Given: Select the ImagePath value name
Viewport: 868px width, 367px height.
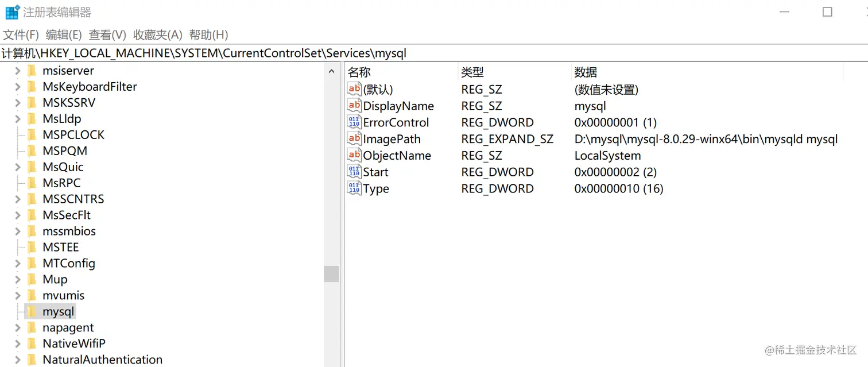Looking at the screenshot, I should click(392, 140).
